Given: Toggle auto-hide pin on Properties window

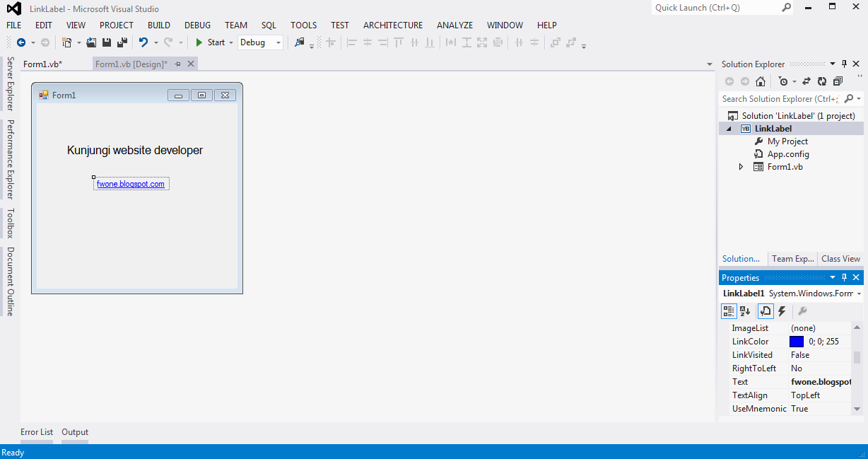Looking at the screenshot, I should (844, 277).
